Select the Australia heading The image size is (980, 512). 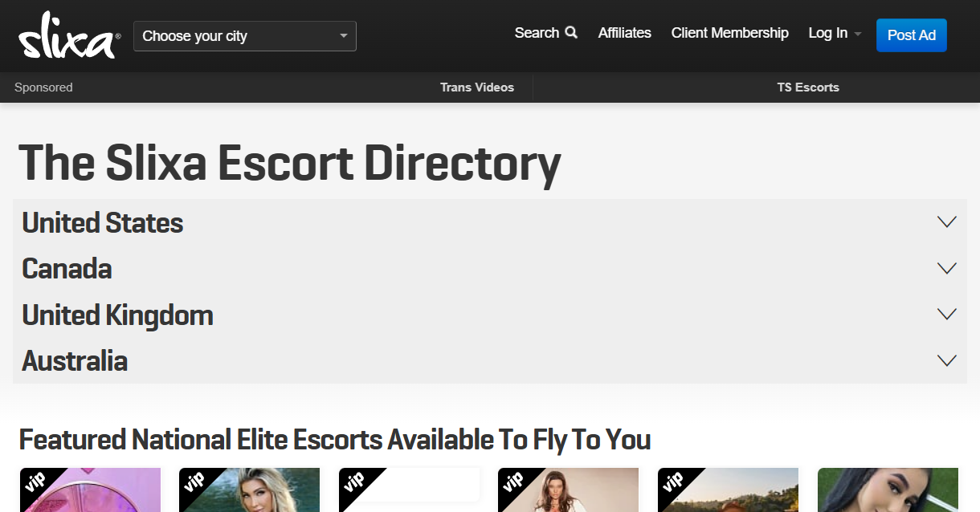75,360
